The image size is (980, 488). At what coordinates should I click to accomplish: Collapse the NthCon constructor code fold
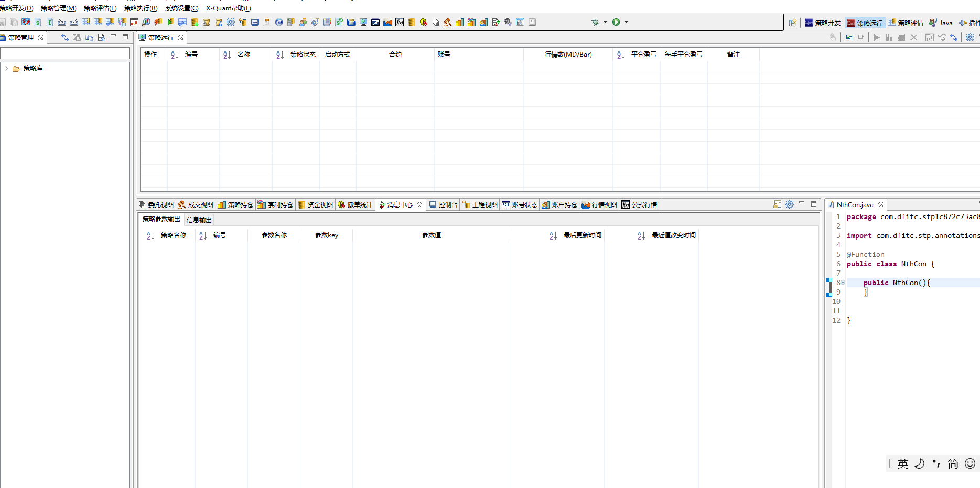tap(843, 283)
